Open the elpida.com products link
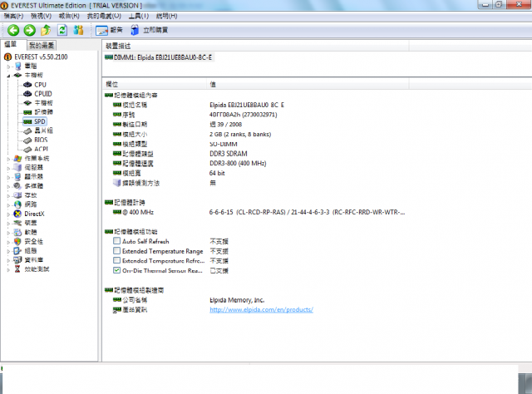 point(261,309)
